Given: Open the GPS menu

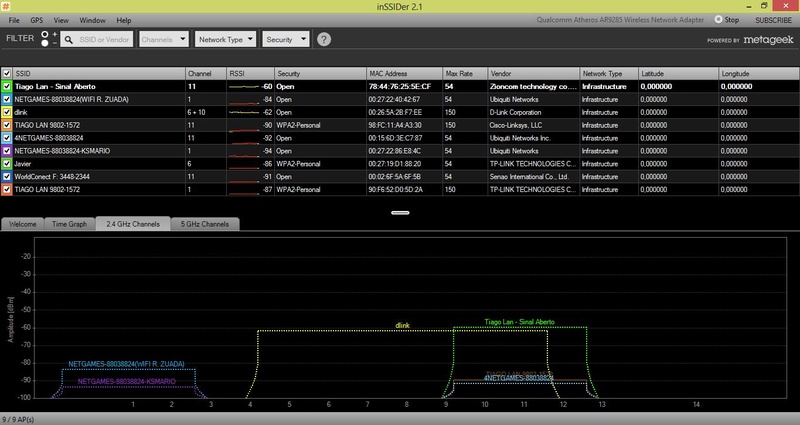Looking at the screenshot, I should 37,20.
